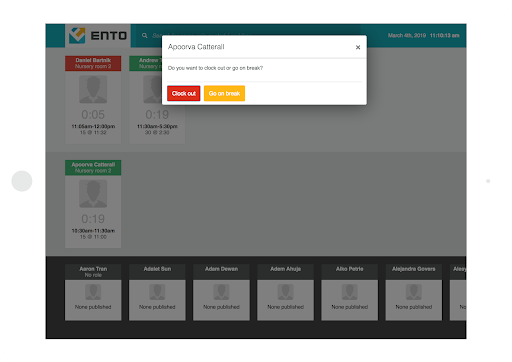The height and width of the screenshot is (362, 512).
Task: Click the date and time display
Action: coord(423,35)
